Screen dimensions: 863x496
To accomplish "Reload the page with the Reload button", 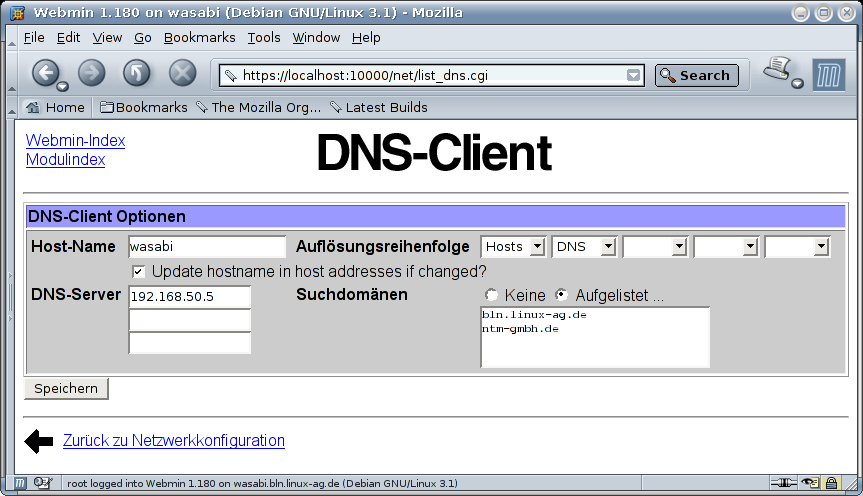I will click(x=136, y=73).
